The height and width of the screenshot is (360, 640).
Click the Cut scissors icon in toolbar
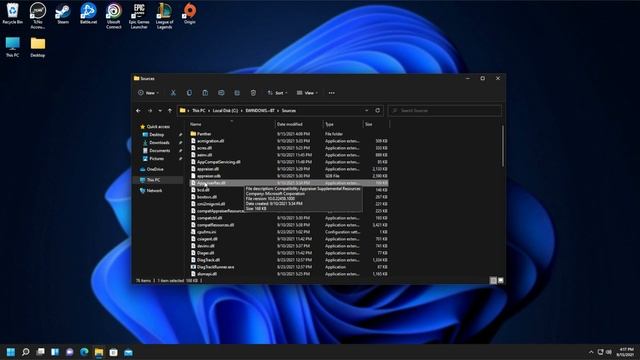[173, 93]
